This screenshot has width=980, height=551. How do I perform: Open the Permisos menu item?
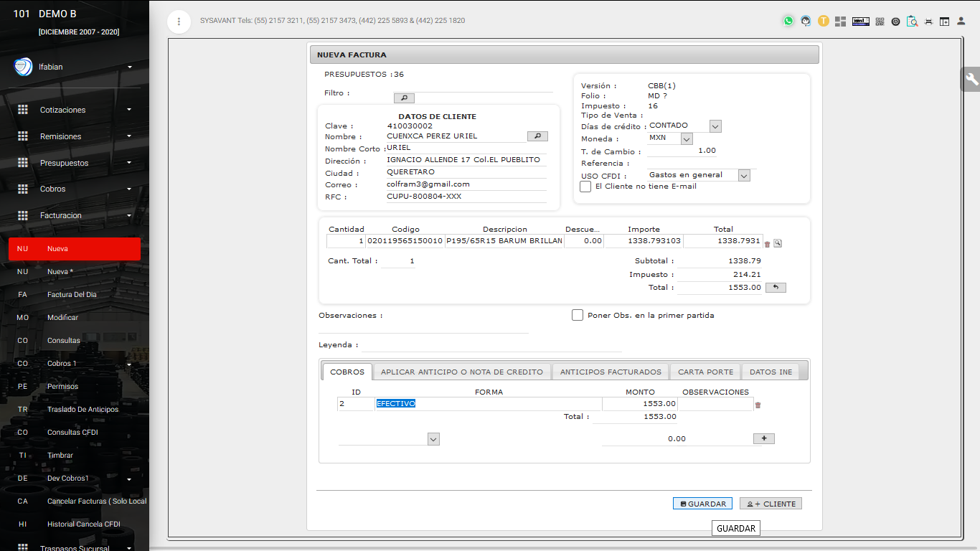coord(75,387)
